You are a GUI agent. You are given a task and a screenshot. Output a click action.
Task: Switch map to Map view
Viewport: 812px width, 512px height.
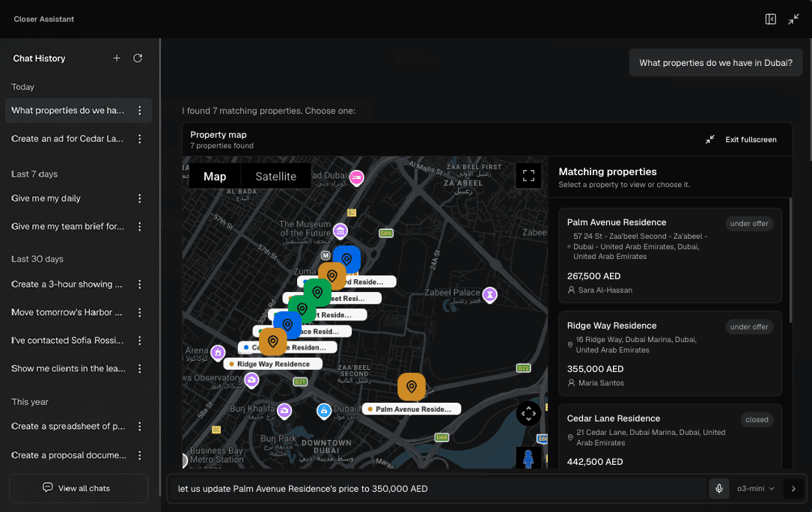(x=214, y=176)
